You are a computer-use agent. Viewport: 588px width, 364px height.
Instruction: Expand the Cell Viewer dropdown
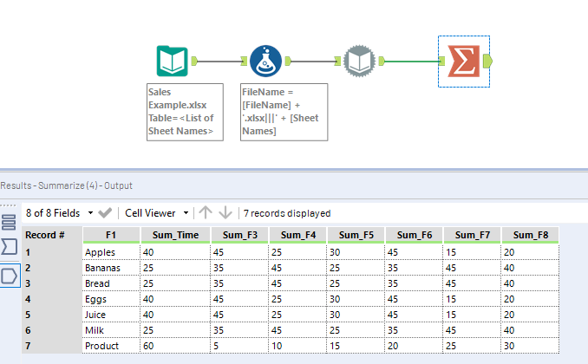(x=158, y=212)
